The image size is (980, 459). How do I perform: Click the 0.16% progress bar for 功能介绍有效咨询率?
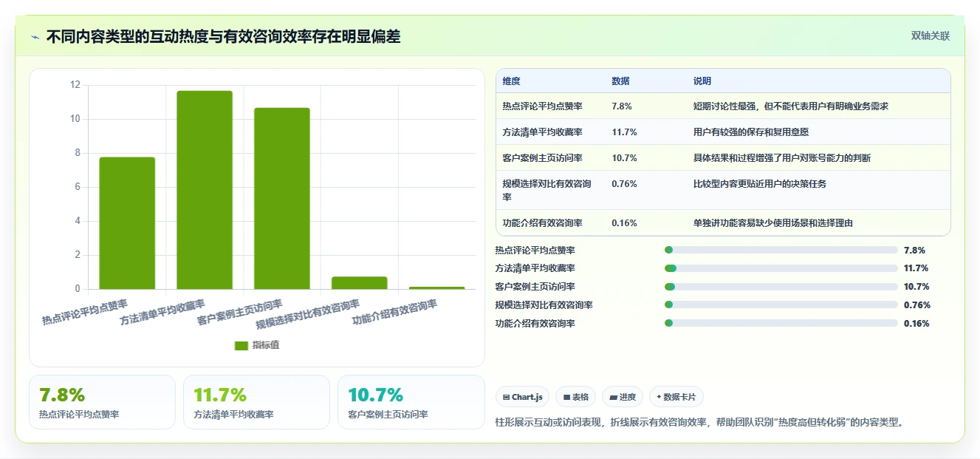click(781, 323)
